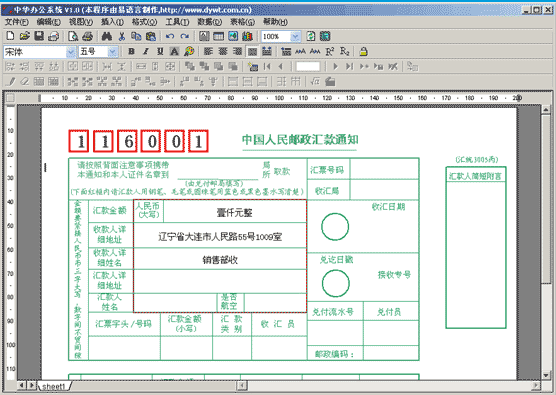Click the horizontal scrollbar right arrow
Image resolution: width=556 pixels, height=395 pixels.
pyautogui.click(x=536, y=385)
